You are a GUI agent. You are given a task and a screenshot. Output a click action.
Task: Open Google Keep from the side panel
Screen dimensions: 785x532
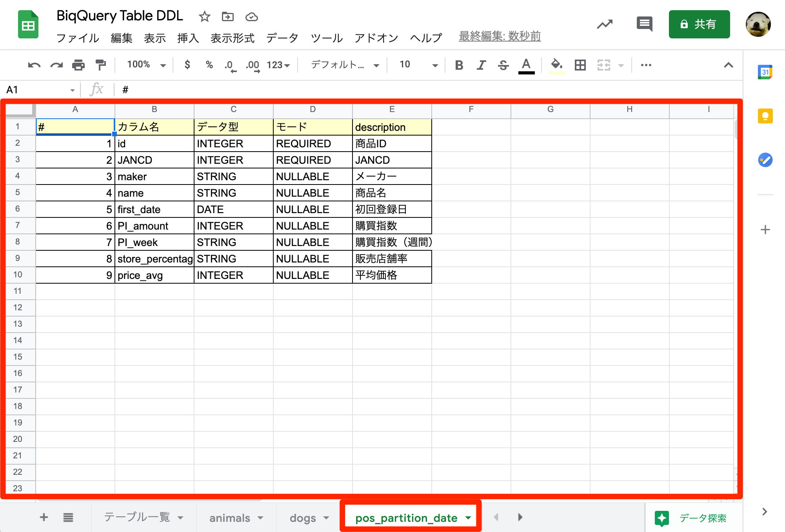pyautogui.click(x=765, y=116)
